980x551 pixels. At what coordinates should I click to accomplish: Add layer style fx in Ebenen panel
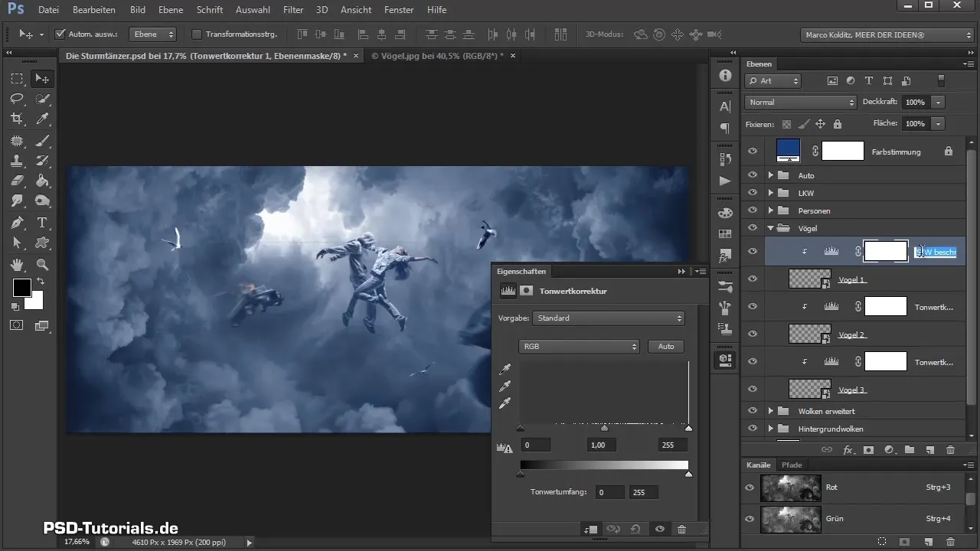pyautogui.click(x=848, y=451)
